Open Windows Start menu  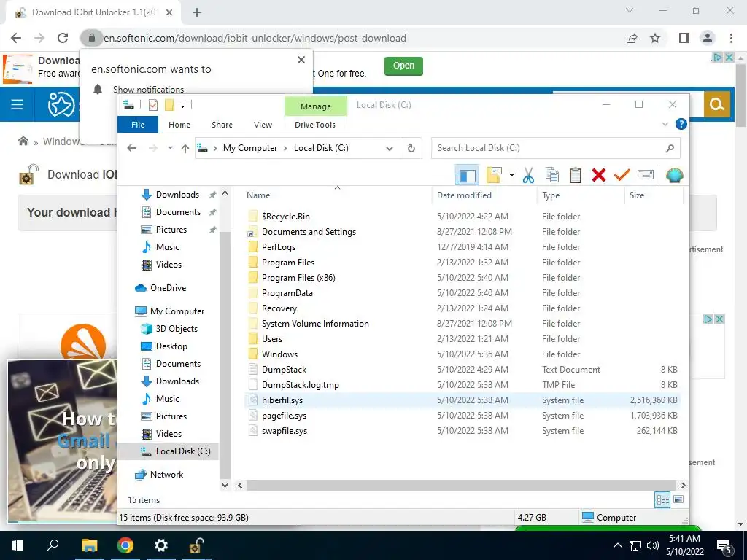18,545
